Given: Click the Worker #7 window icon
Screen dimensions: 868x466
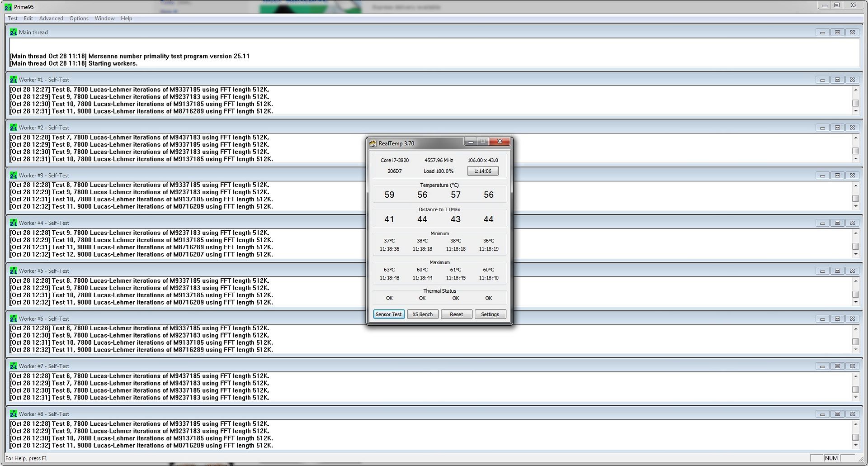Looking at the screenshot, I should [14, 366].
